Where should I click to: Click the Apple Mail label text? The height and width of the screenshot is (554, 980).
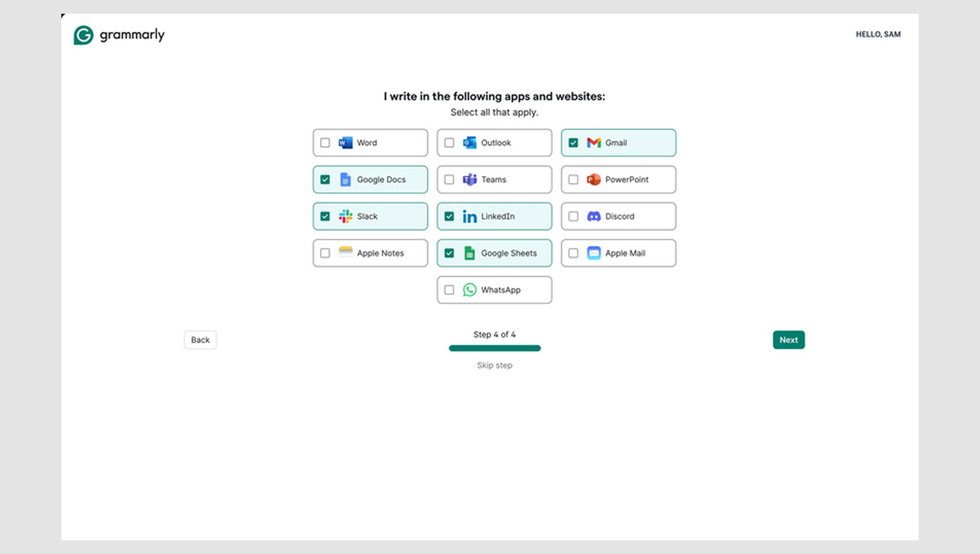click(x=625, y=253)
